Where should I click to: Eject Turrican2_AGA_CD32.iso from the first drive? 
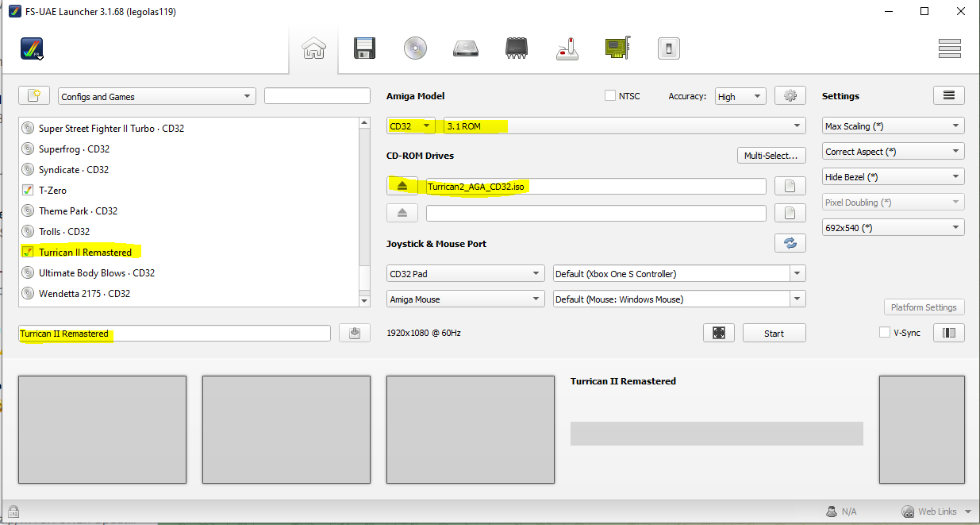click(402, 186)
